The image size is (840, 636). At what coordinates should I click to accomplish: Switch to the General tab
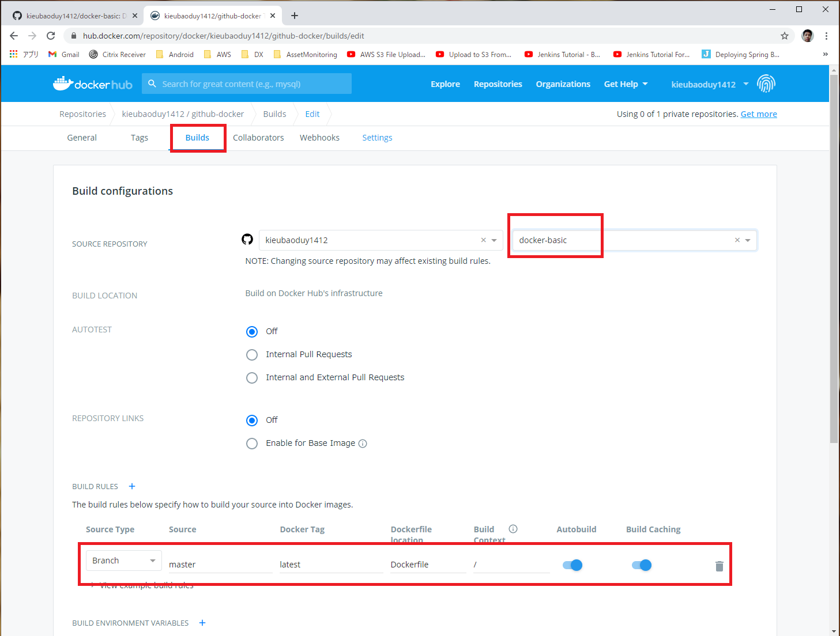[82, 138]
